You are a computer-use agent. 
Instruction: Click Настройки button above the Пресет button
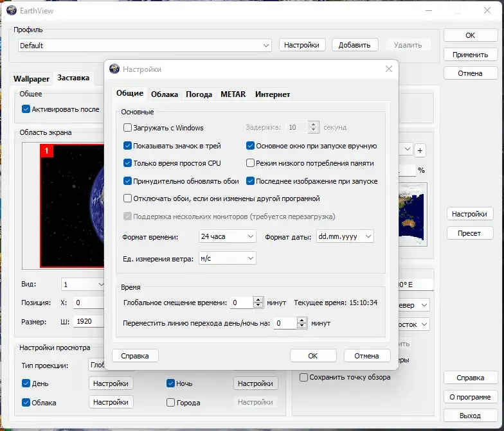(x=469, y=214)
